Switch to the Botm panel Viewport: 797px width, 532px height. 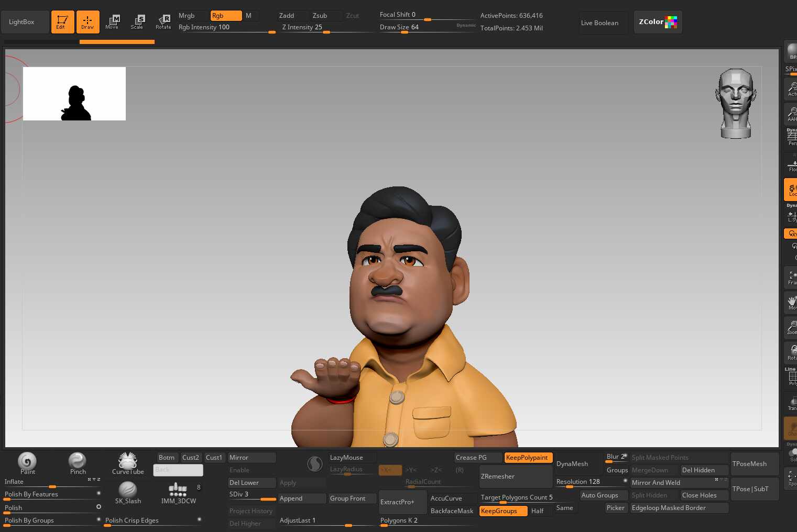point(167,458)
